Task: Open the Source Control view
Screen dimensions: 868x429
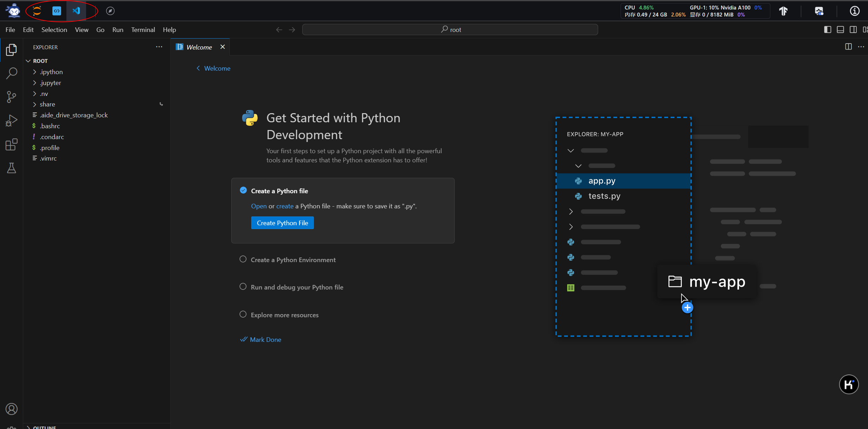Action: coord(11,97)
